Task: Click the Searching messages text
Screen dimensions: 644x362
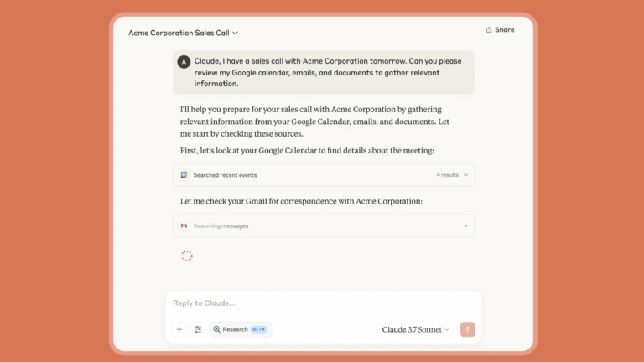Action: [221, 225]
